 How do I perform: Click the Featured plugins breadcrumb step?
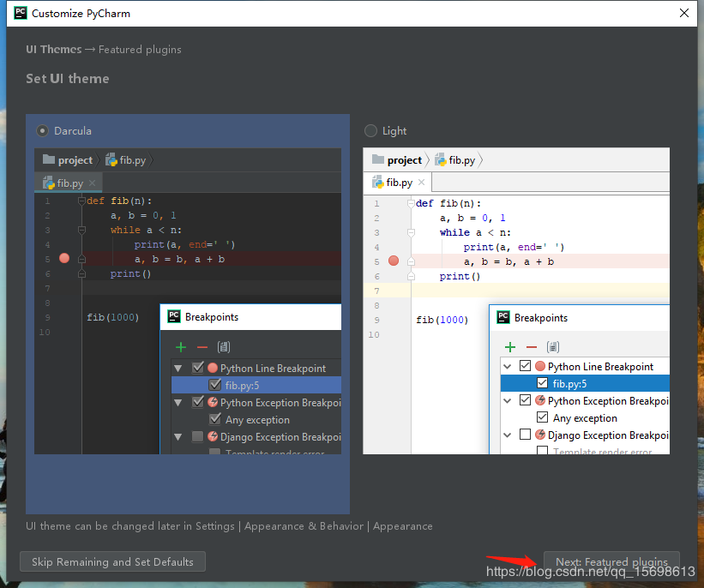pyautogui.click(x=140, y=50)
